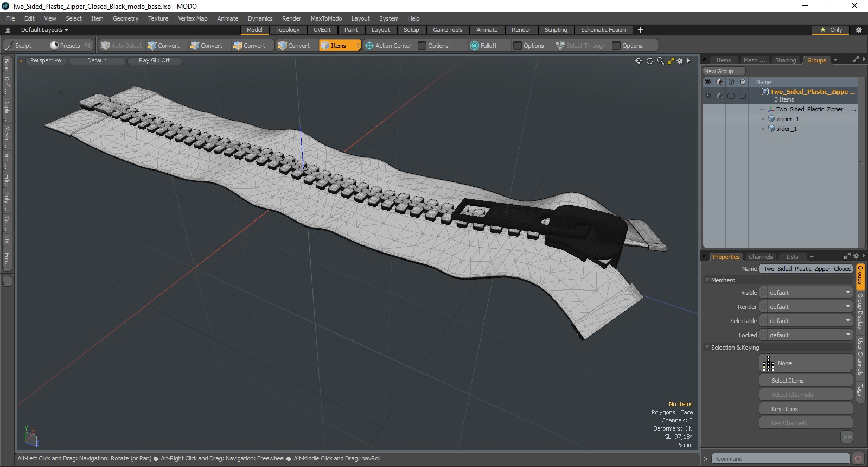Open the Perspective view type dropdown
Image resolution: width=868 pixels, height=467 pixels.
tap(46, 61)
